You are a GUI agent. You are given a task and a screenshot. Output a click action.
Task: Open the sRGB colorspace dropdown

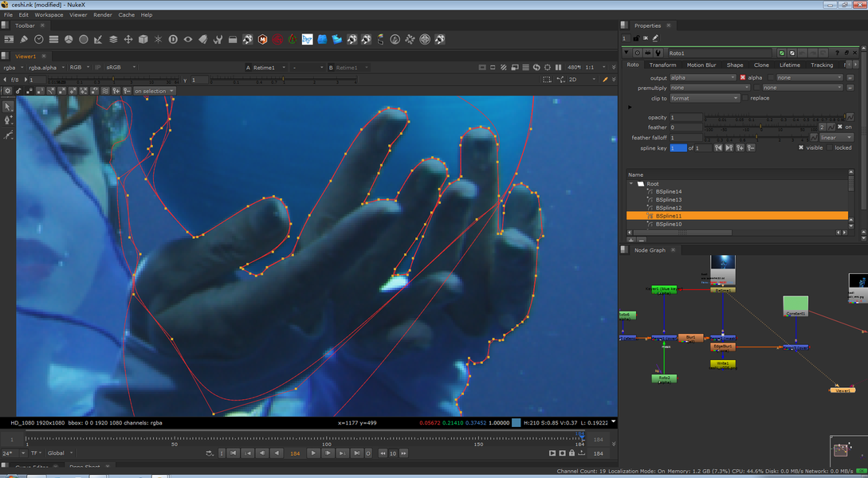120,68
